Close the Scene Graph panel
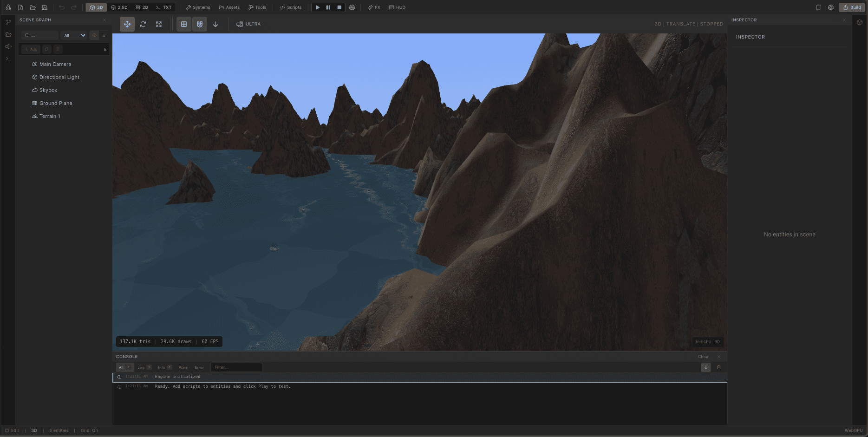868x437 pixels. point(104,20)
